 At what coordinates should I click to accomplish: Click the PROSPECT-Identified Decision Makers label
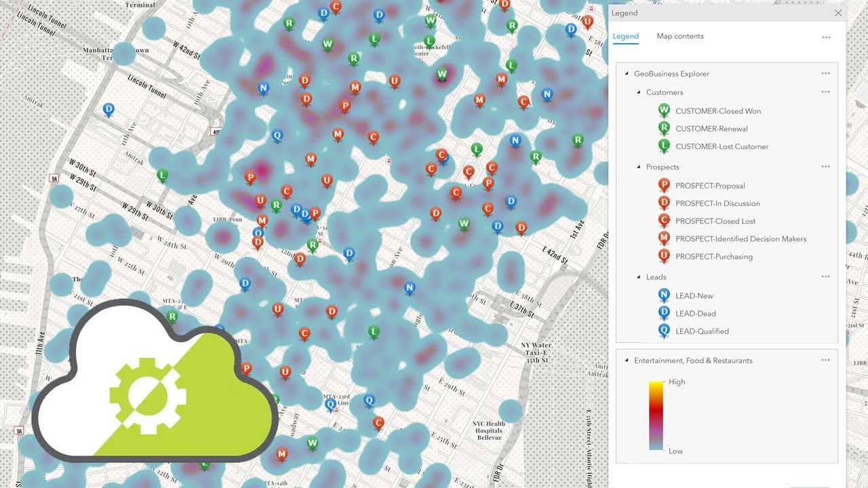tap(741, 239)
